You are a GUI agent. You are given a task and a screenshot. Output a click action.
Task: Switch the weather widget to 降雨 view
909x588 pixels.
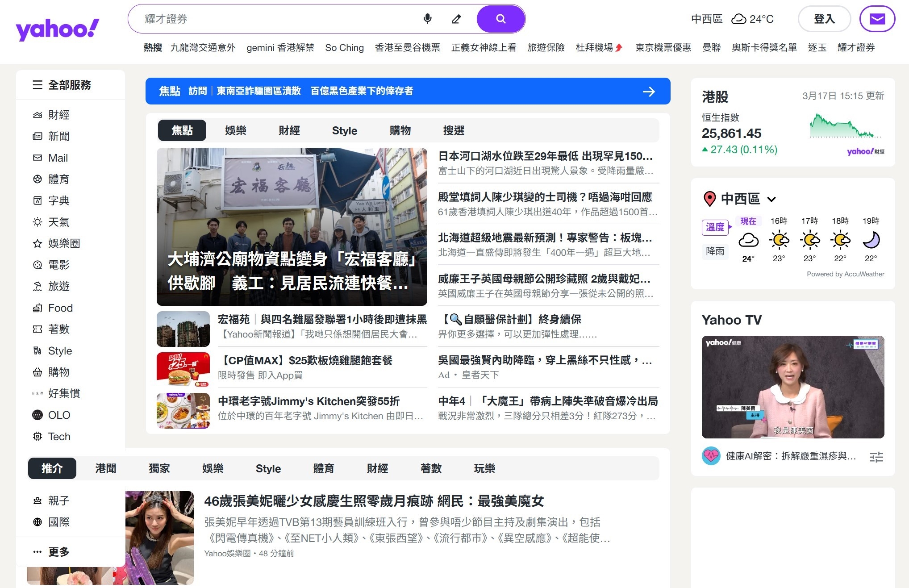[x=715, y=251]
